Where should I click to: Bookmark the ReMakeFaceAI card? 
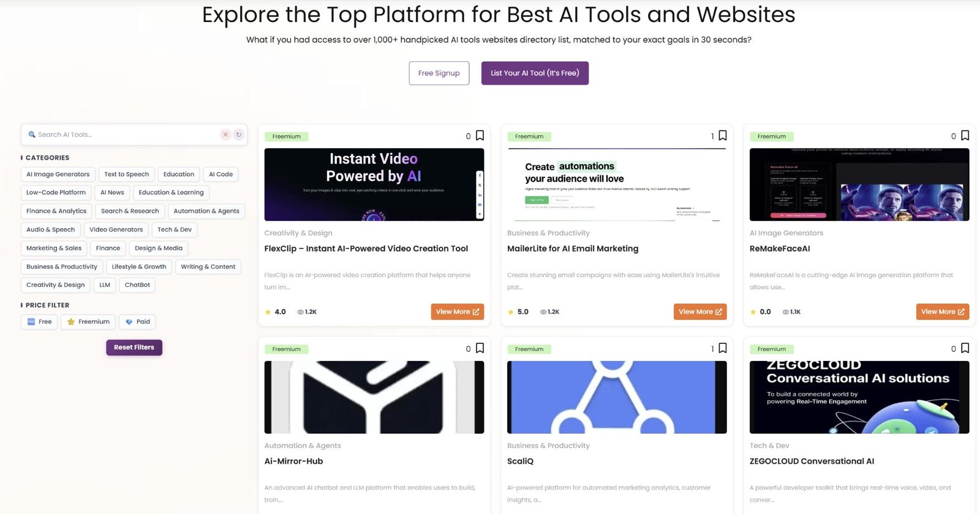tap(965, 136)
